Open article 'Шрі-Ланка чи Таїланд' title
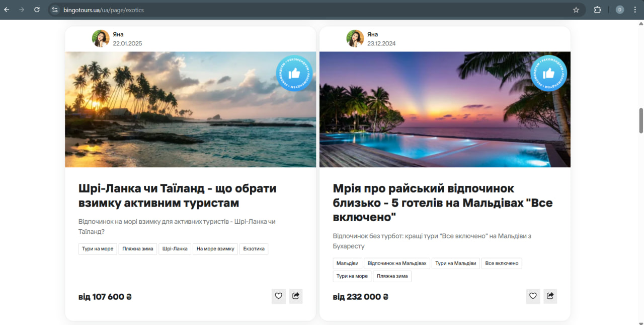644x325 pixels. (x=178, y=196)
